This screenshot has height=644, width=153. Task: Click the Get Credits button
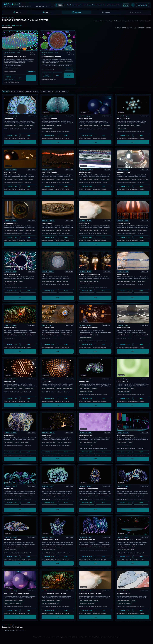(142, 5)
